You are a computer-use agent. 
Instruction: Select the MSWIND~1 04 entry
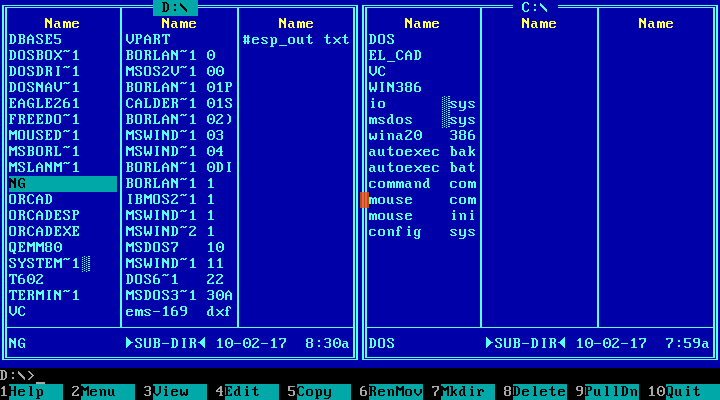click(x=175, y=152)
